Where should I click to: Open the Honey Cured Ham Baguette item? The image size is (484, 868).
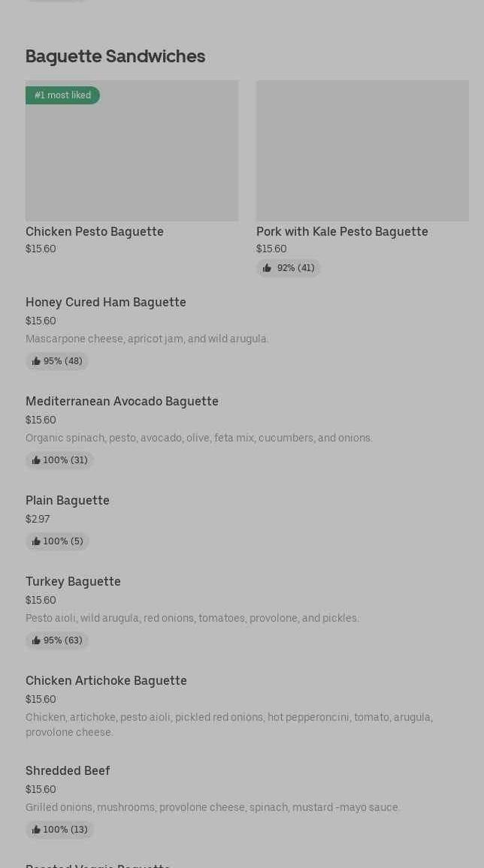pyautogui.click(x=106, y=302)
